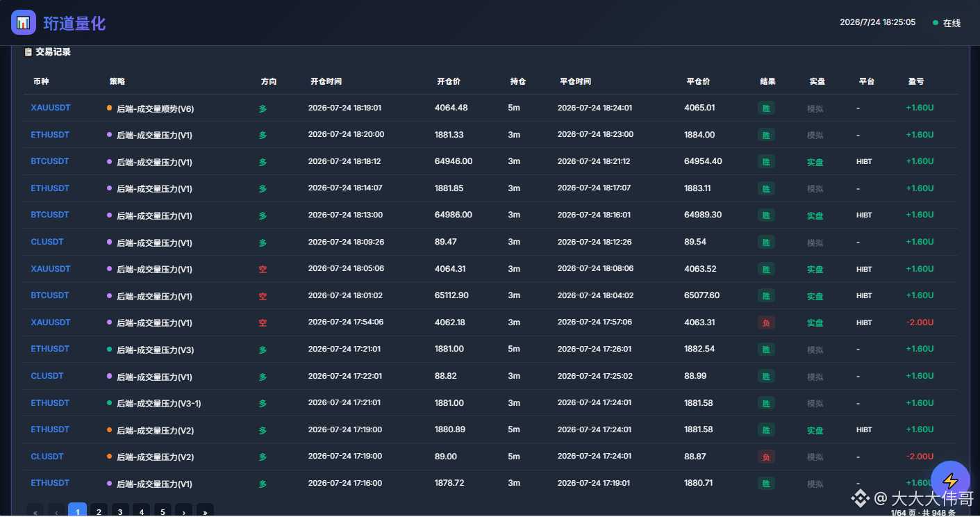
Task: Click the close time 2026-07-24 17:26:01
Action: coord(595,349)
